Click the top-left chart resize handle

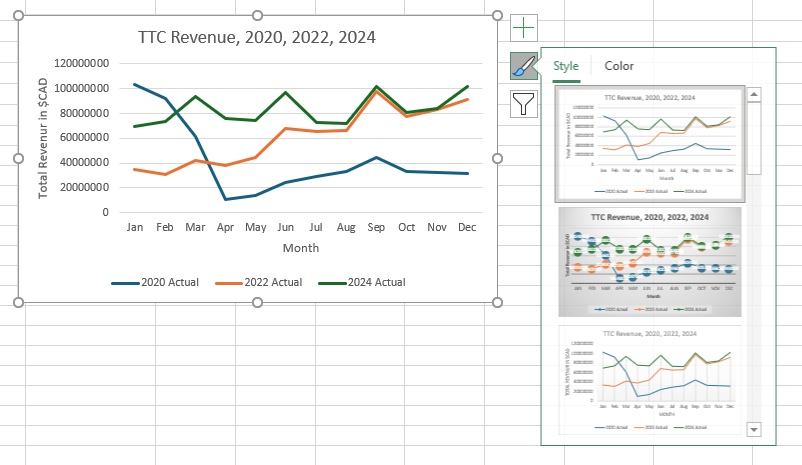coord(18,15)
